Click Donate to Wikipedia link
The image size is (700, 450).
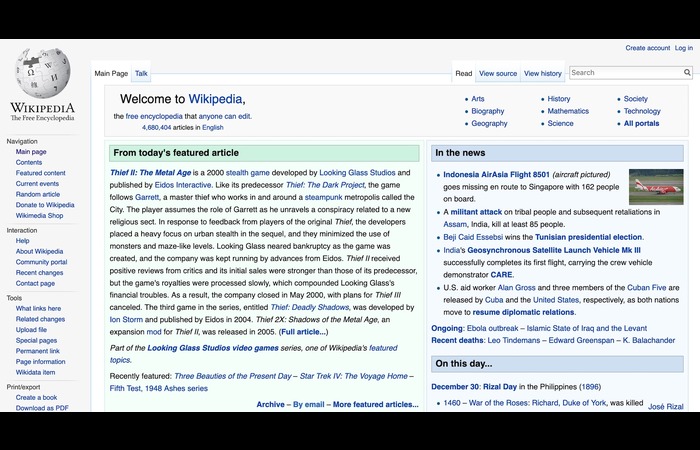coord(45,205)
